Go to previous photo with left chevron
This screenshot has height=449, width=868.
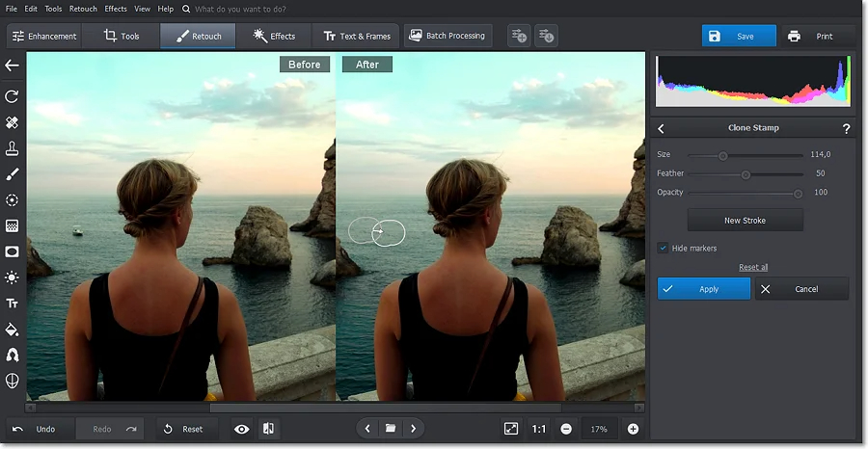coord(367,429)
